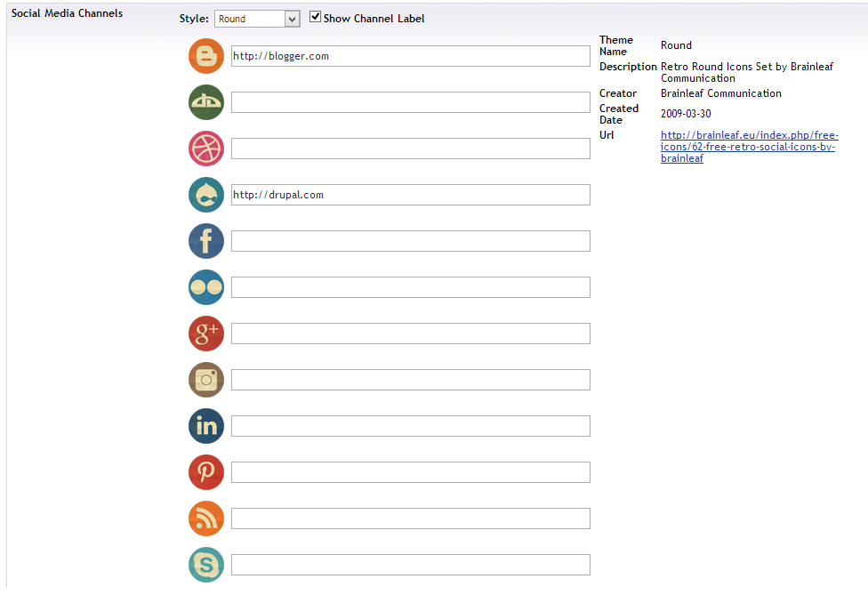Screen dimensions: 868x595
Task: Click the DeviantArt round icon
Action: click(206, 102)
